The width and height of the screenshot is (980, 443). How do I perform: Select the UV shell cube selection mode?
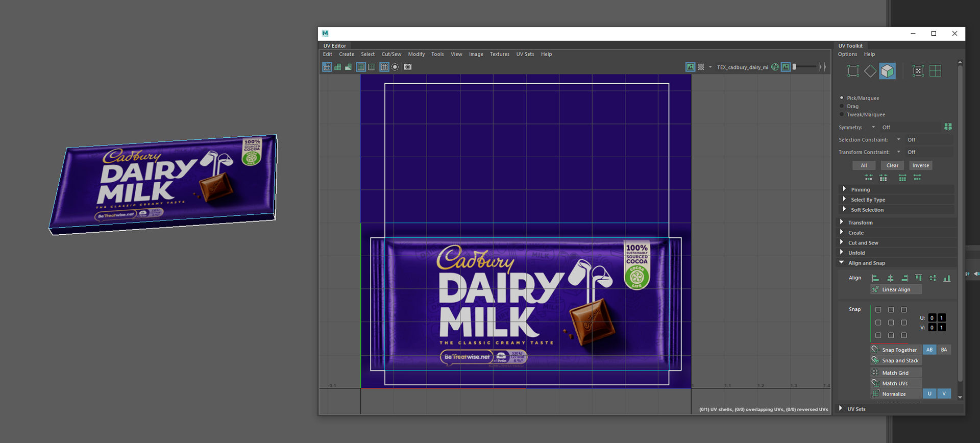tap(888, 71)
